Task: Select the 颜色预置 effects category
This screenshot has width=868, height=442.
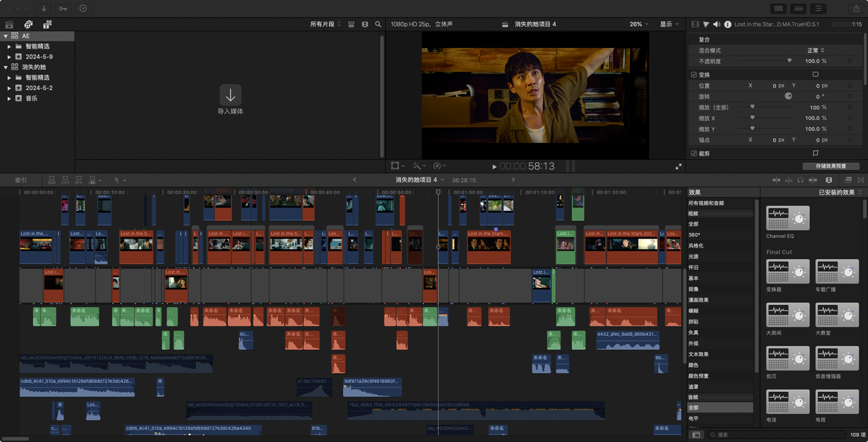Action: [x=698, y=376]
